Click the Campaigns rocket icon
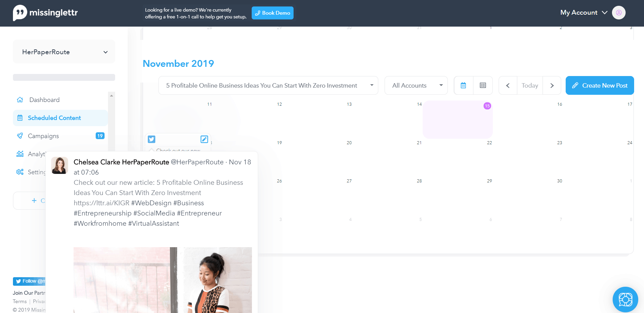Image resolution: width=644 pixels, height=313 pixels. point(20,136)
